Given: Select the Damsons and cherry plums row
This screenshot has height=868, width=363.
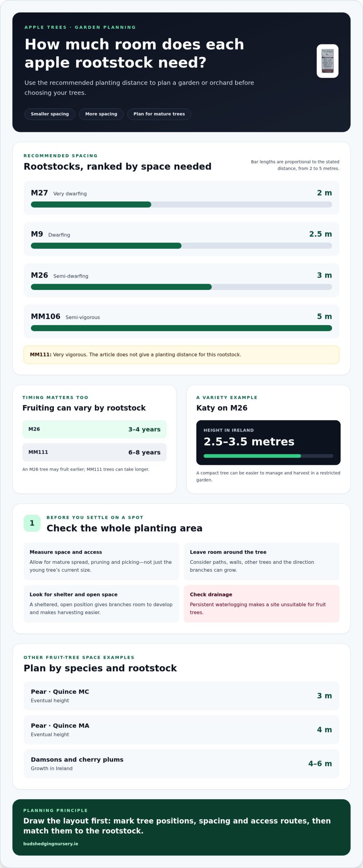Looking at the screenshot, I should point(181,764).
